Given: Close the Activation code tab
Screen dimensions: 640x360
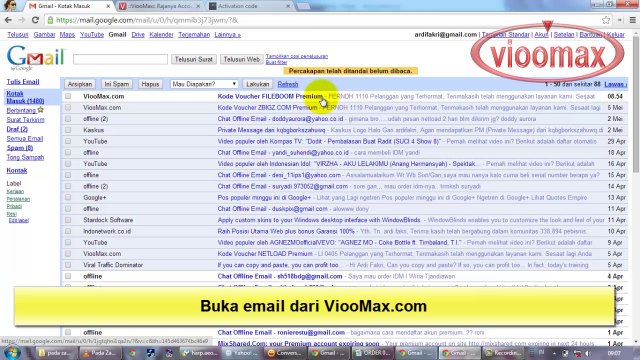Looking at the screenshot, I should (288, 6).
